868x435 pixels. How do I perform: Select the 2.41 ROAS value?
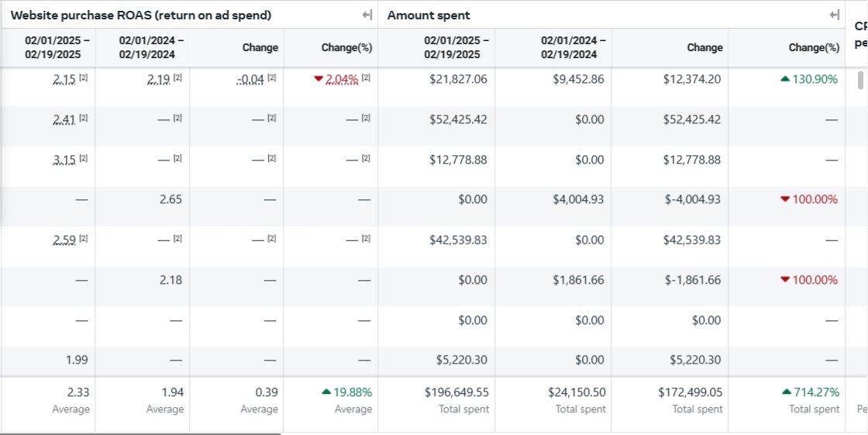pyautogui.click(x=64, y=119)
